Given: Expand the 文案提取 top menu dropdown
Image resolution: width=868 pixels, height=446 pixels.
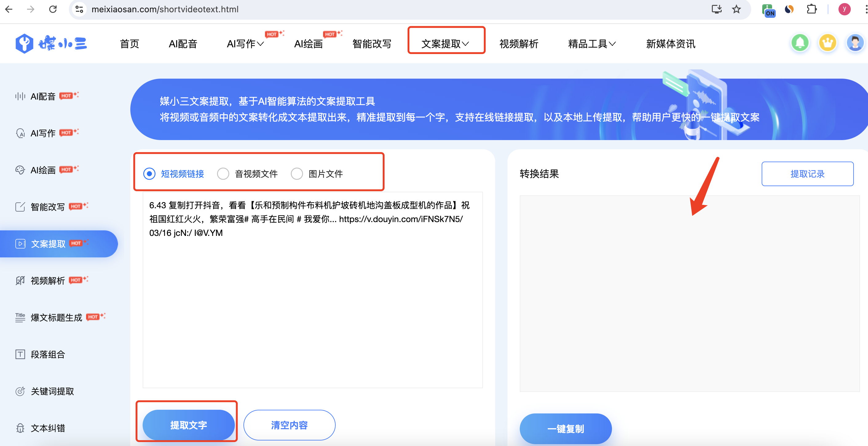Looking at the screenshot, I should (x=445, y=44).
